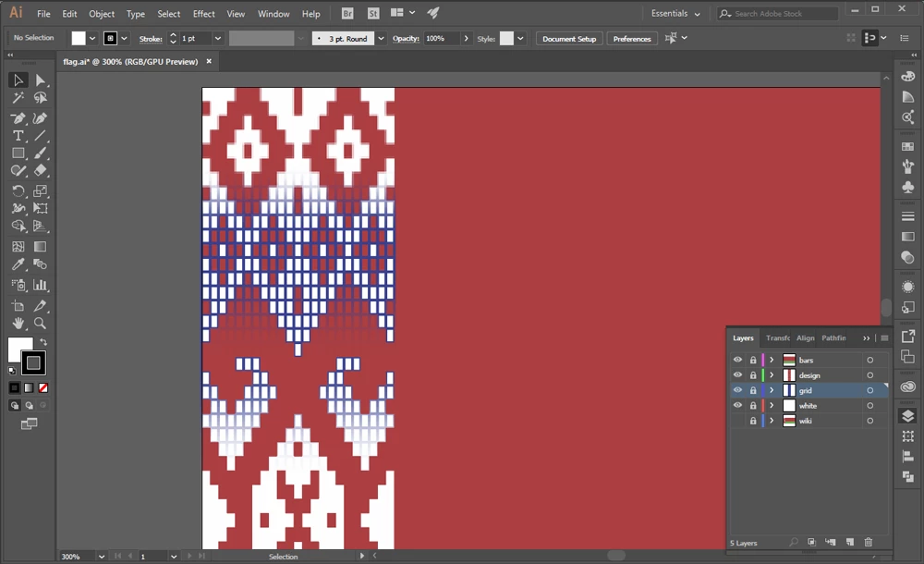Hide the grid layer

click(x=737, y=390)
